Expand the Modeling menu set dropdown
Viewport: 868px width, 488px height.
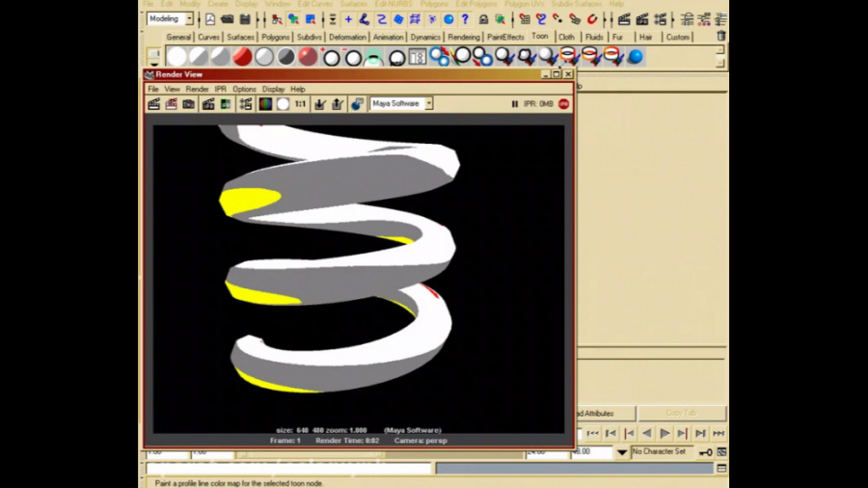(189, 19)
